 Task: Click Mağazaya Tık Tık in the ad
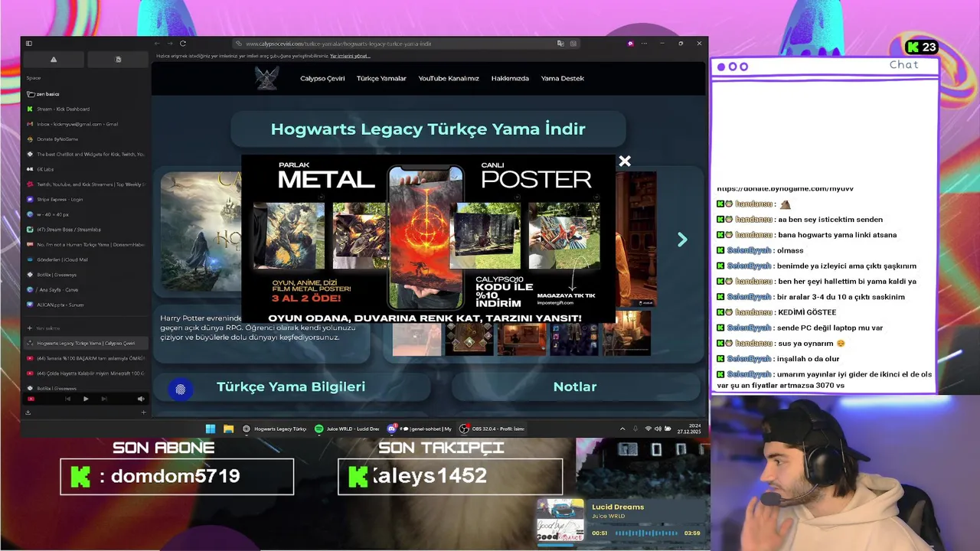566,295
